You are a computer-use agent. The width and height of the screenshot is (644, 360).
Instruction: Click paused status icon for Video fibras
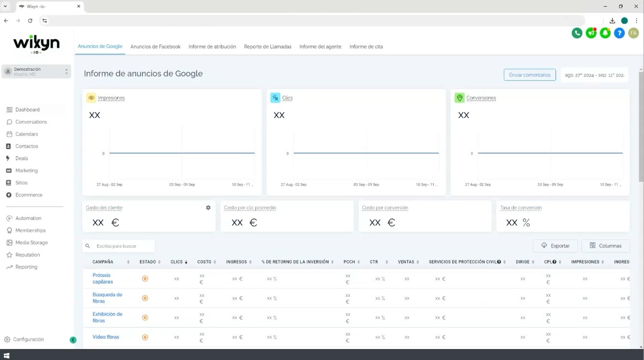pyautogui.click(x=145, y=337)
